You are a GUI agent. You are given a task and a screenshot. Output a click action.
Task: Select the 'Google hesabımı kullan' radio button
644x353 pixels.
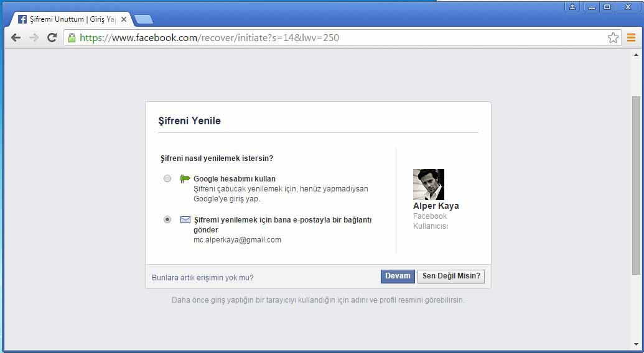pos(167,179)
